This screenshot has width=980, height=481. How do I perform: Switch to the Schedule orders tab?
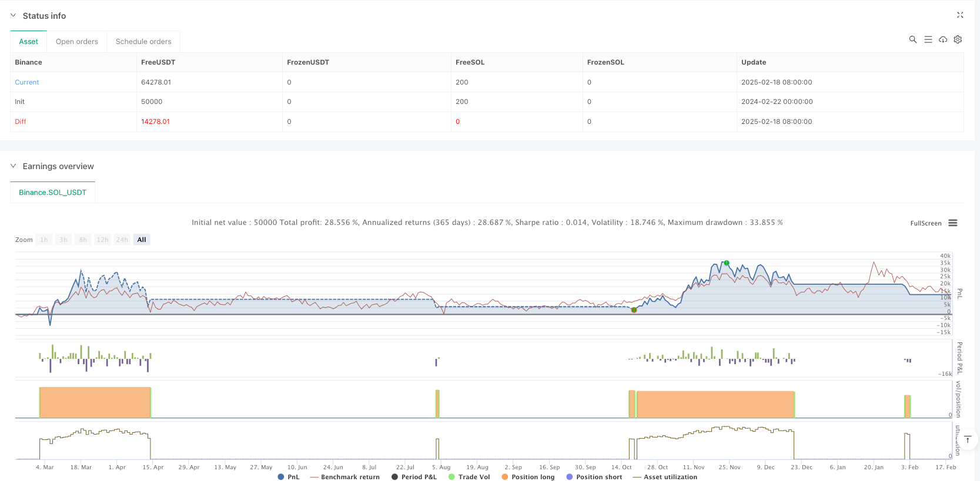(143, 42)
